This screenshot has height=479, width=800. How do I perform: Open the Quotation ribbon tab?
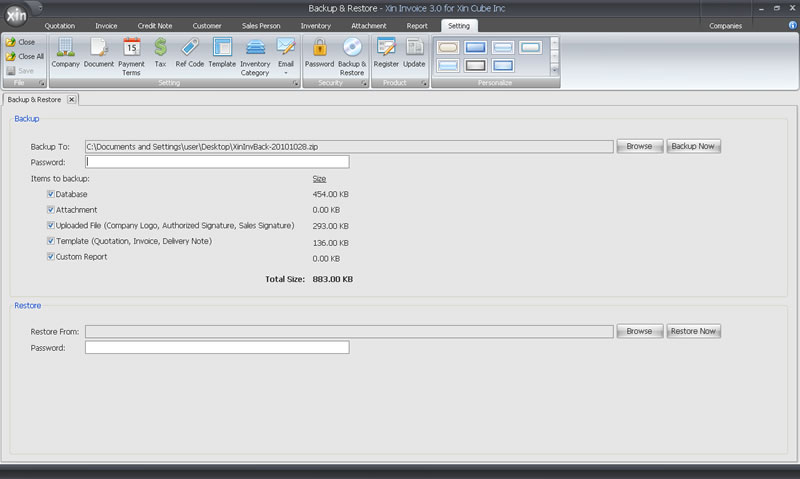coord(60,26)
